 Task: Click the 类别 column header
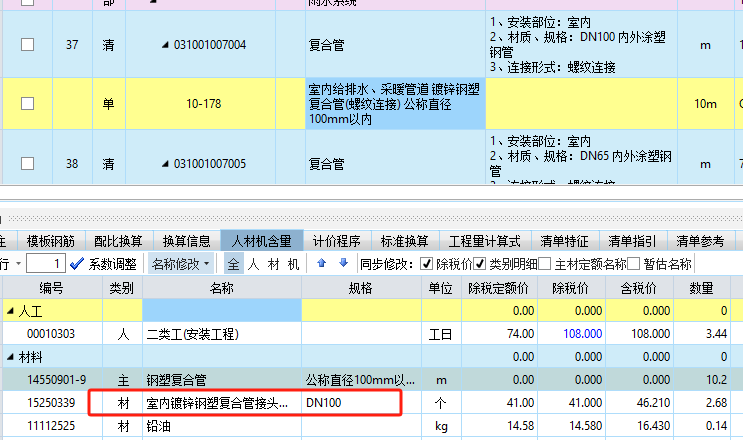122,288
